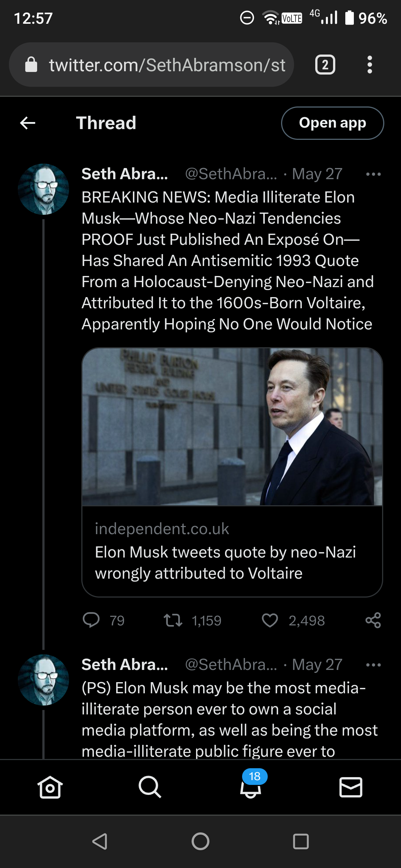Open the browser tab switcher showing 2

tap(325, 65)
